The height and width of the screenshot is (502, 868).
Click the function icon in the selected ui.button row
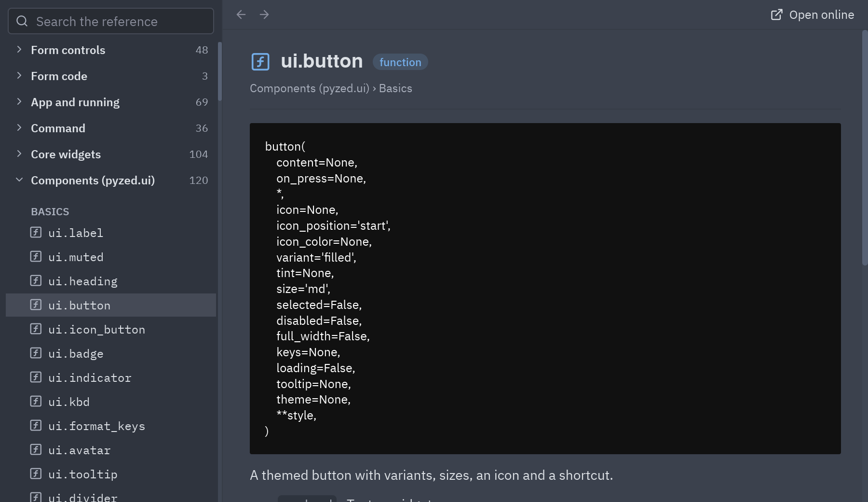tap(36, 305)
